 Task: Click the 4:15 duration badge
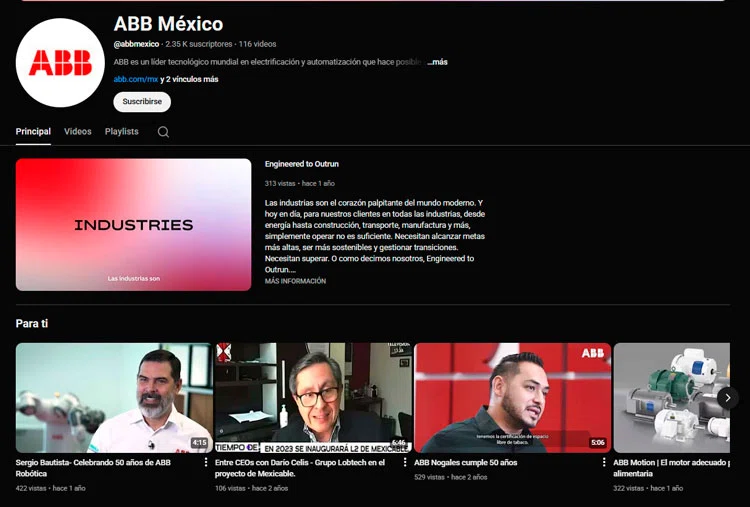click(x=199, y=442)
